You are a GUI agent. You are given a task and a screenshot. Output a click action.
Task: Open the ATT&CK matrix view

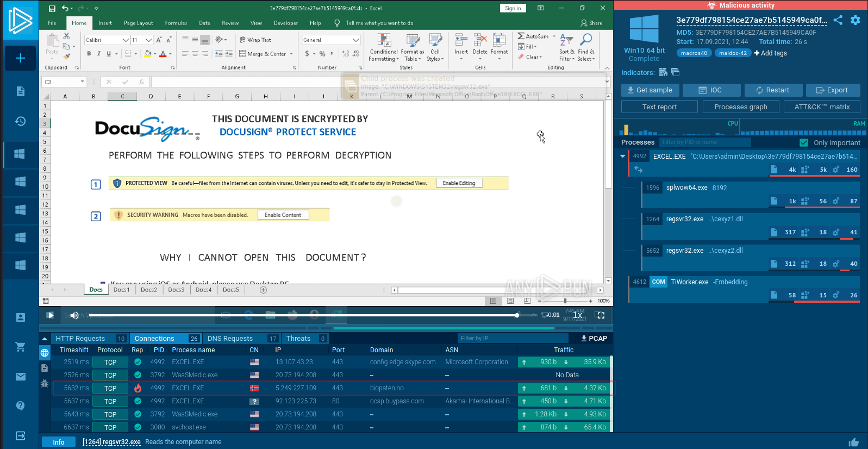(x=822, y=107)
